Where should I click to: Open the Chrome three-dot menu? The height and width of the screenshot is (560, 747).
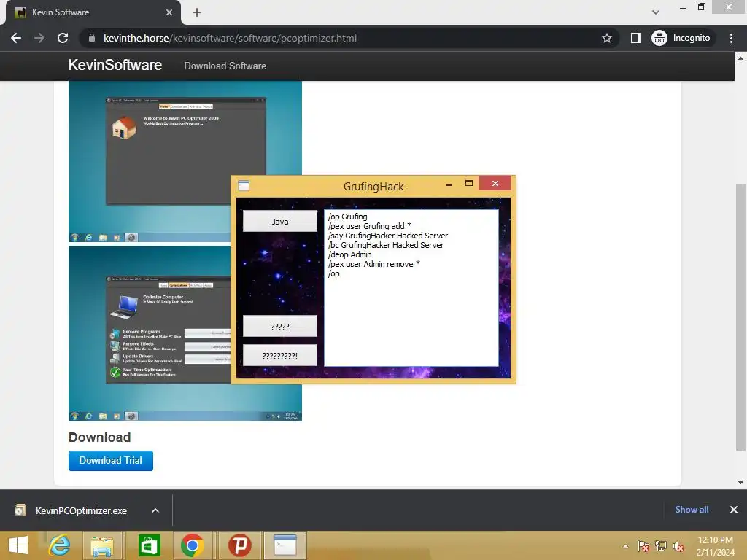(x=731, y=38)
